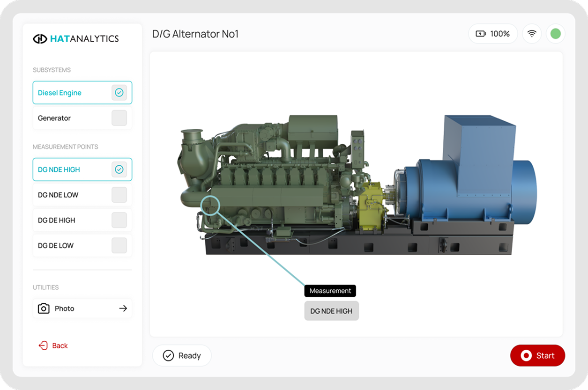Click the checkmark icon in Ready status
Screen dimensions: 588x390
tap(168, 356)
